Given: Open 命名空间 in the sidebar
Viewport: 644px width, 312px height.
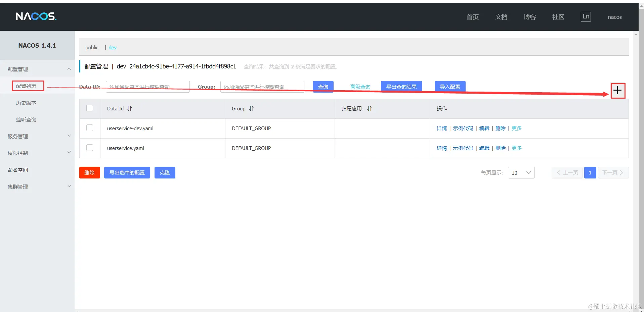Looking at the screenshot, I should (x=18, y=170).
